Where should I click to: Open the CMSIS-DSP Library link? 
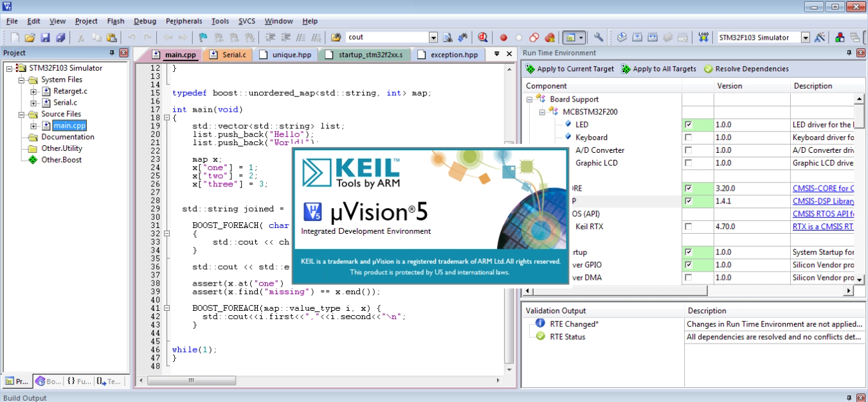click(823, 201)
